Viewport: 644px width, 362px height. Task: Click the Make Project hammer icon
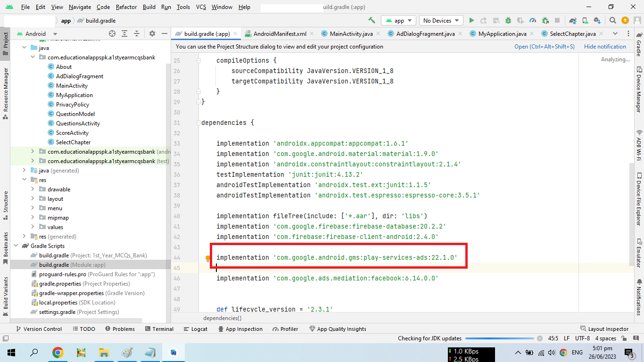click(372, 20)
